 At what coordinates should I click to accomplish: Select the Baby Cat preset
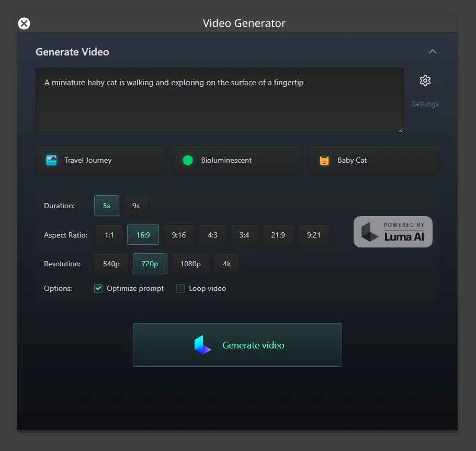[x=373, y=160]
